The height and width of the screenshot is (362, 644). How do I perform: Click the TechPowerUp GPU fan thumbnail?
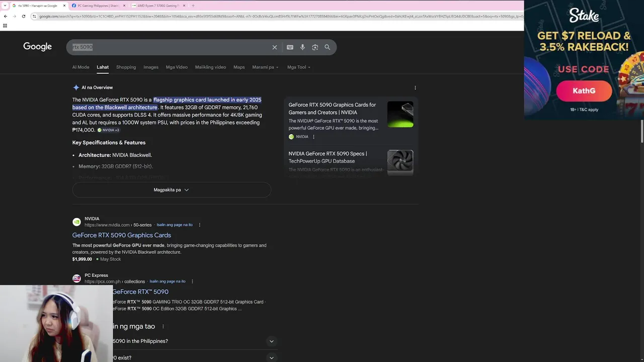(400, 162)
